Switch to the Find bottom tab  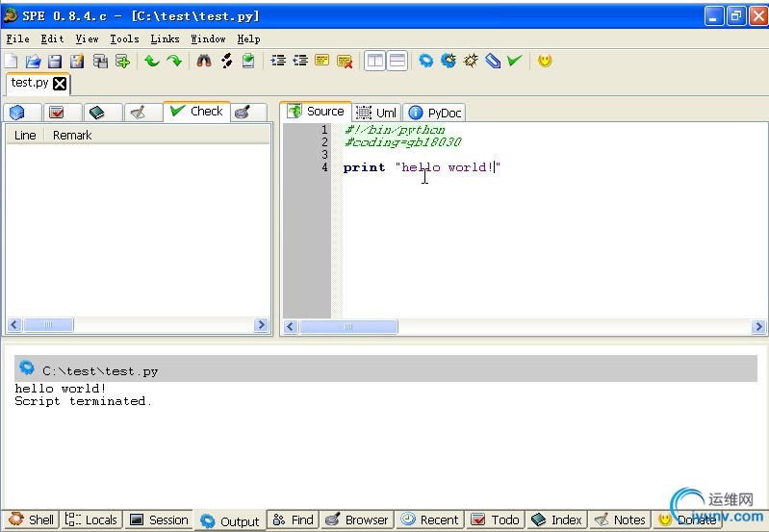click(293, 519)
